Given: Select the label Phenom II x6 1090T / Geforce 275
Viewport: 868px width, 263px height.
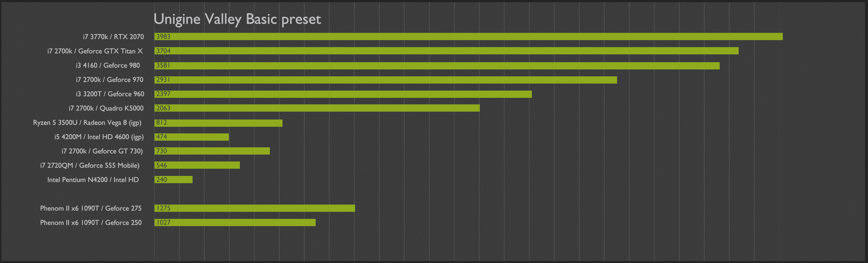Looking at the screenshot, I should [91, 208].
